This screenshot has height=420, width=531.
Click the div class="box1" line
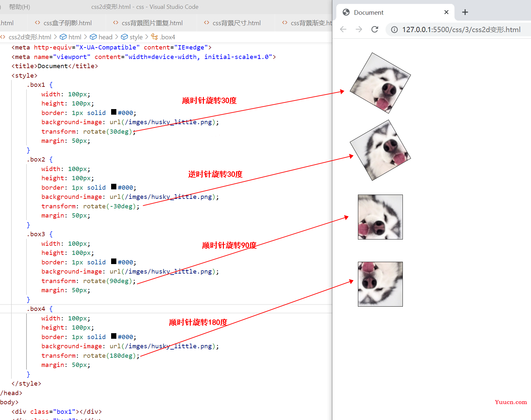57,412
